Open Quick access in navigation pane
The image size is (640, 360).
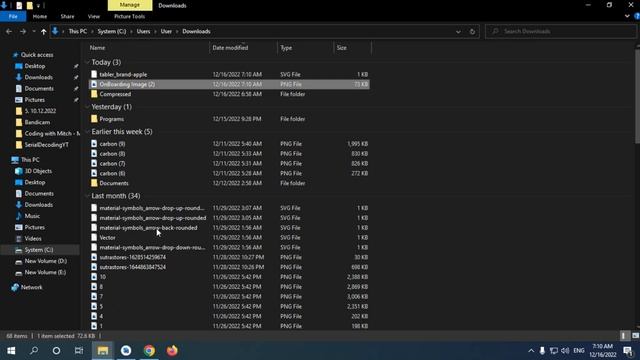37,55
